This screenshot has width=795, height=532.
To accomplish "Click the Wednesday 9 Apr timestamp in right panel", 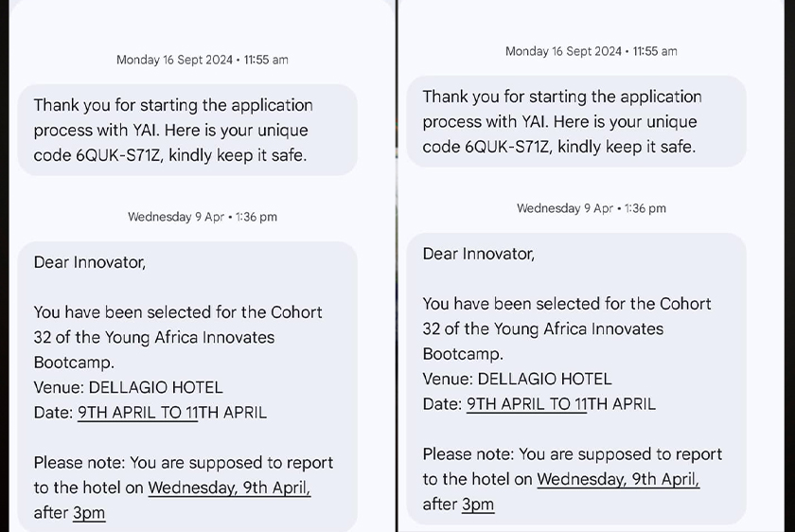I will click(592, 208).
